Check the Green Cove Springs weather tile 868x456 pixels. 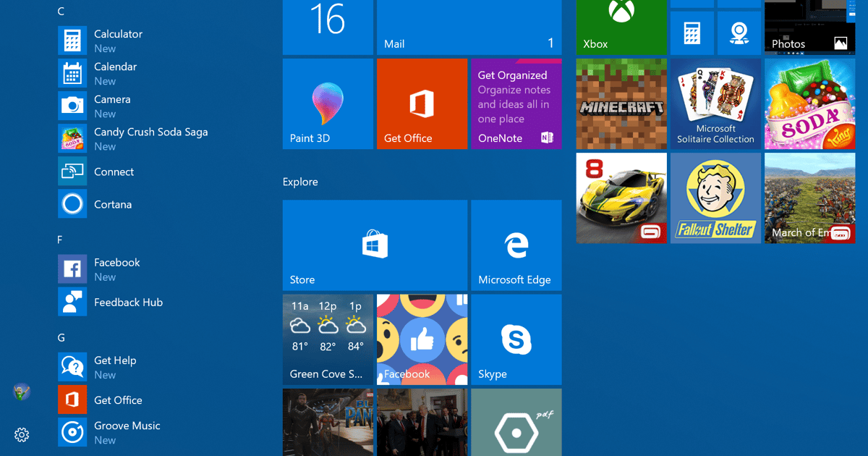point(328,339)
